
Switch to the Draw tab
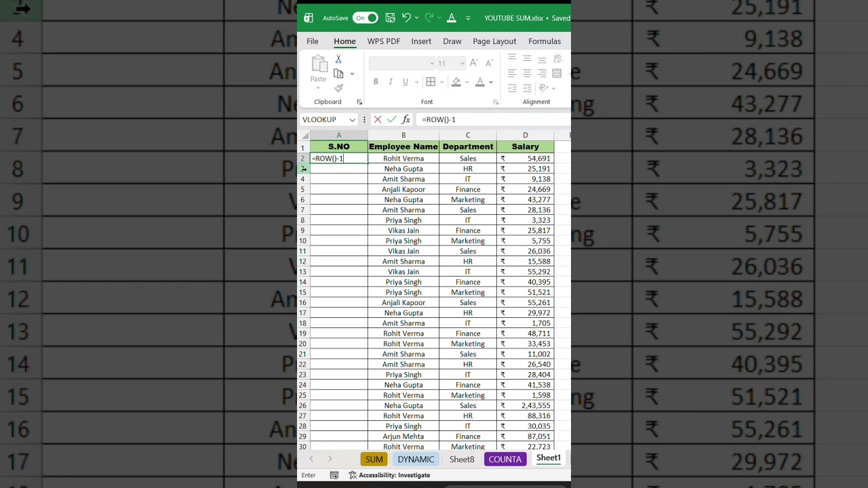click(452, 41)
